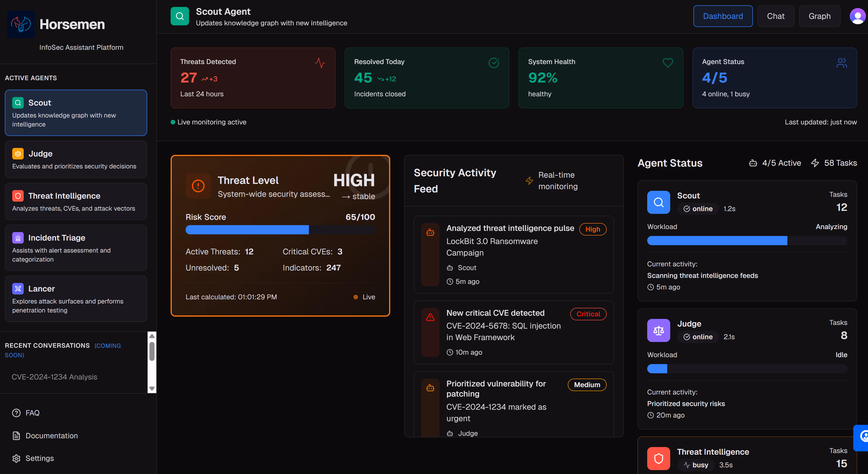Click the Horsemen logo icon
Image resolution: width=868 pixels, height=474 pixels.
(21, 24)
